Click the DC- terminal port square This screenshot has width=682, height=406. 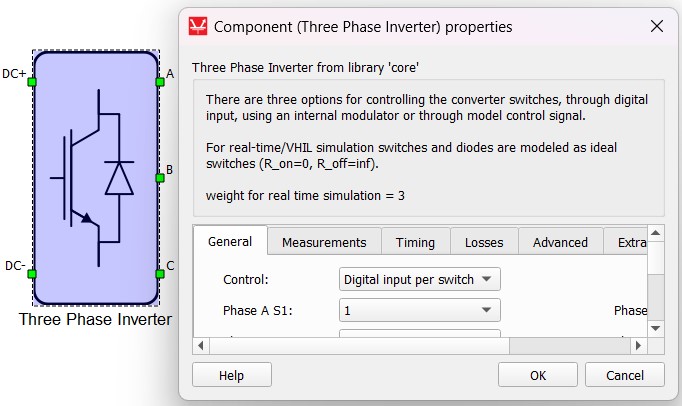coord(33,273)
